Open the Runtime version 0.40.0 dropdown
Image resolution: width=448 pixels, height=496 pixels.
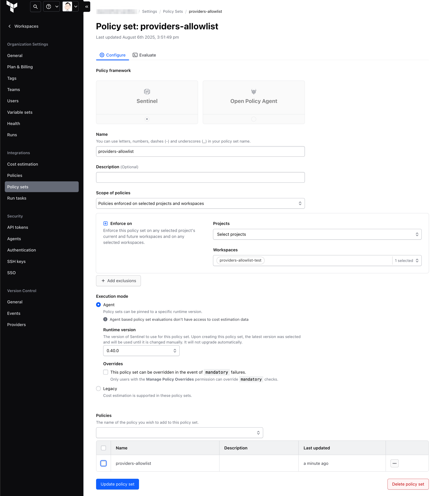pyautogui.click(x=141, y=351)
